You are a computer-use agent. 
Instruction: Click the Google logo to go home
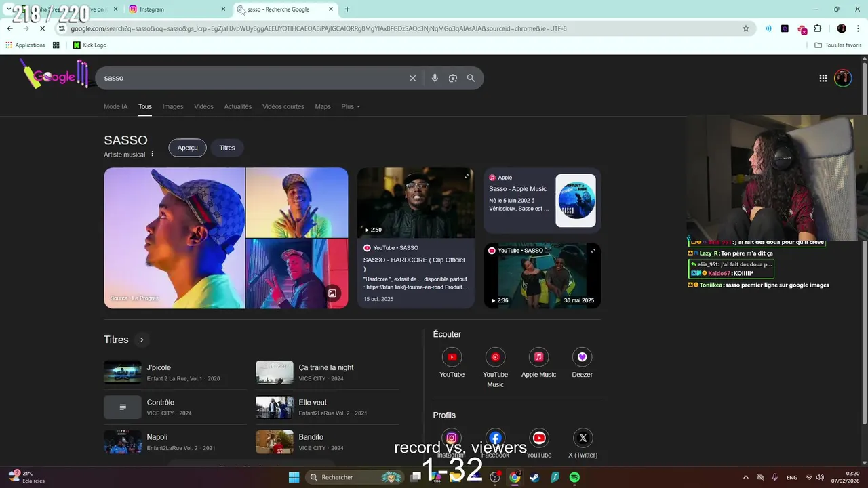tap(54, 74)
